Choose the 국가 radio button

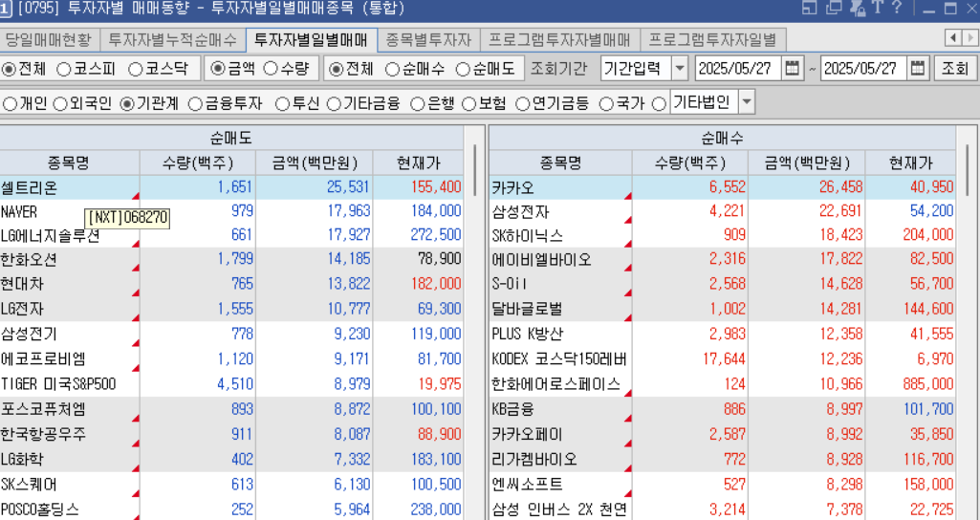coord(606,104)
